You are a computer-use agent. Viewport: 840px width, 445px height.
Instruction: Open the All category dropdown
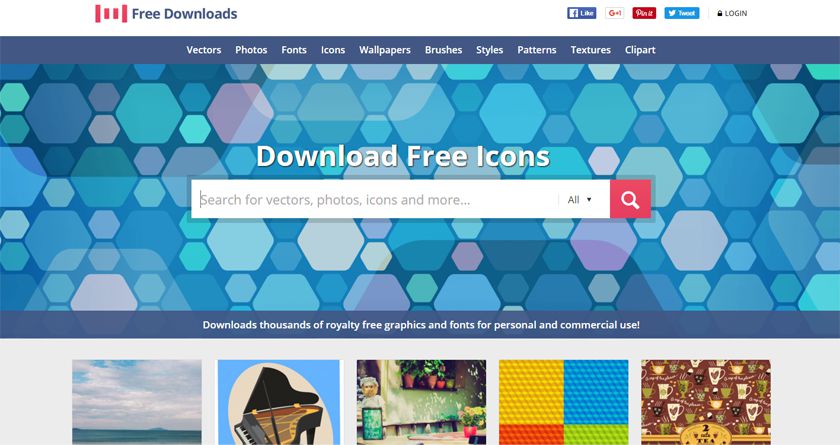point(580,200)
